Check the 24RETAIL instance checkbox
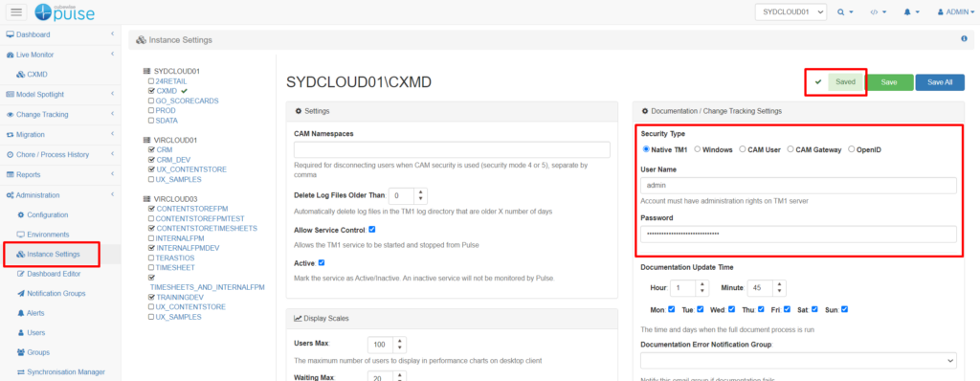This screenshot has height=381, width=980. 150,81
